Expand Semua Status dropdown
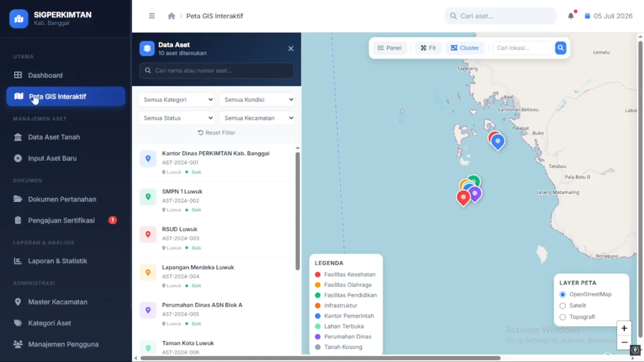 click(x=176, y=118)
